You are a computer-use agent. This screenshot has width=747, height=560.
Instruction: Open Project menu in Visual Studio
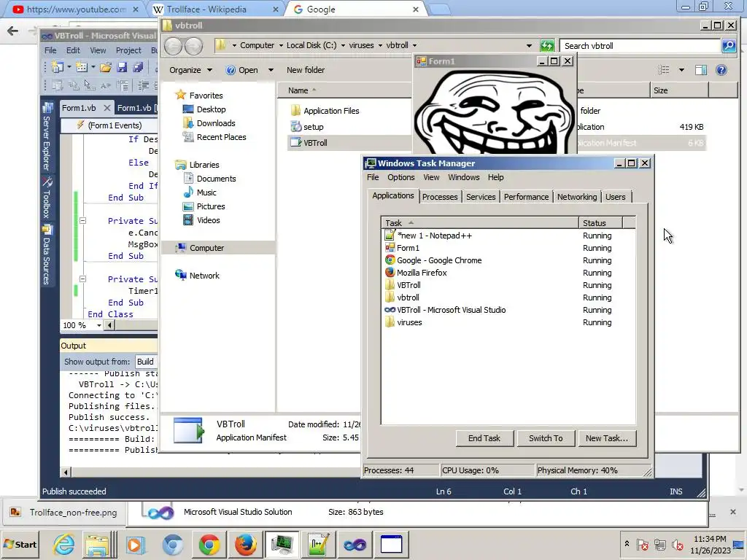[x=128, y=50]
